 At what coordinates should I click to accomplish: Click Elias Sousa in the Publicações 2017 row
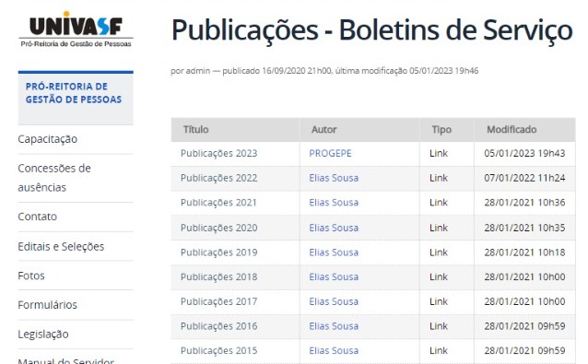(x=334, y=301)
